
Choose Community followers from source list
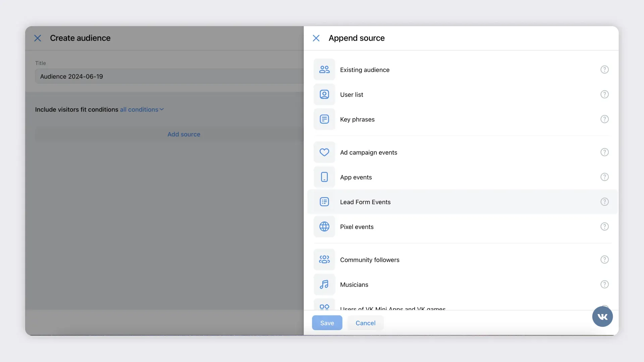tap(369, 260)
